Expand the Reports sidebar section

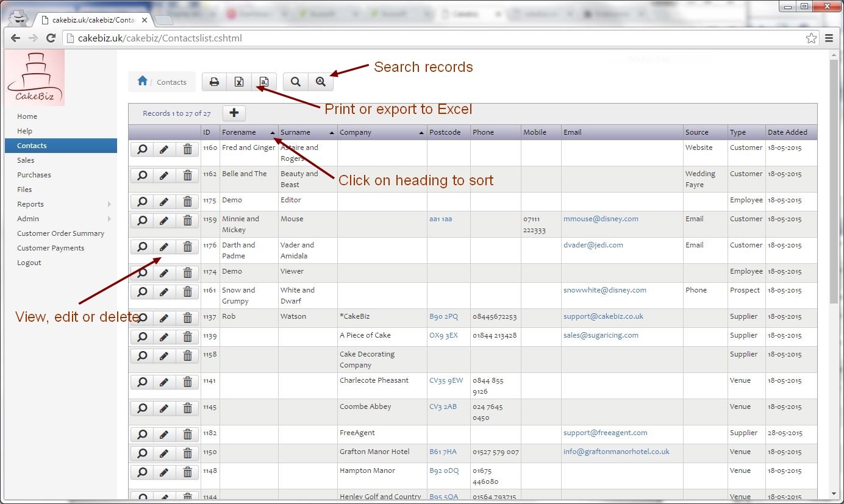pos(32,204)
